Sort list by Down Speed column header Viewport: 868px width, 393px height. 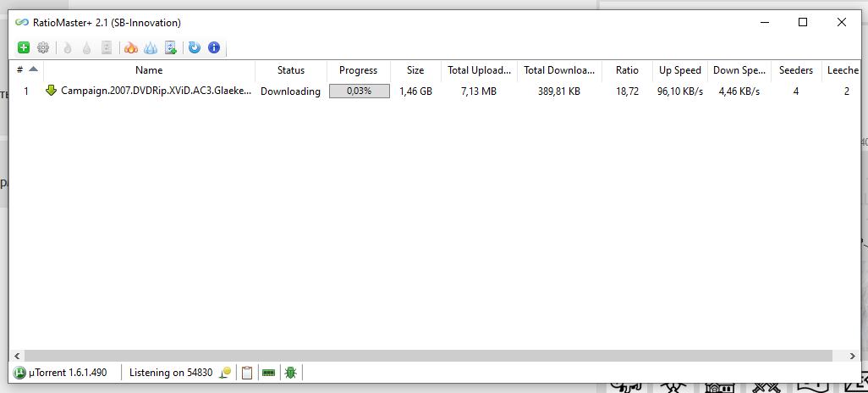[739, 70]
